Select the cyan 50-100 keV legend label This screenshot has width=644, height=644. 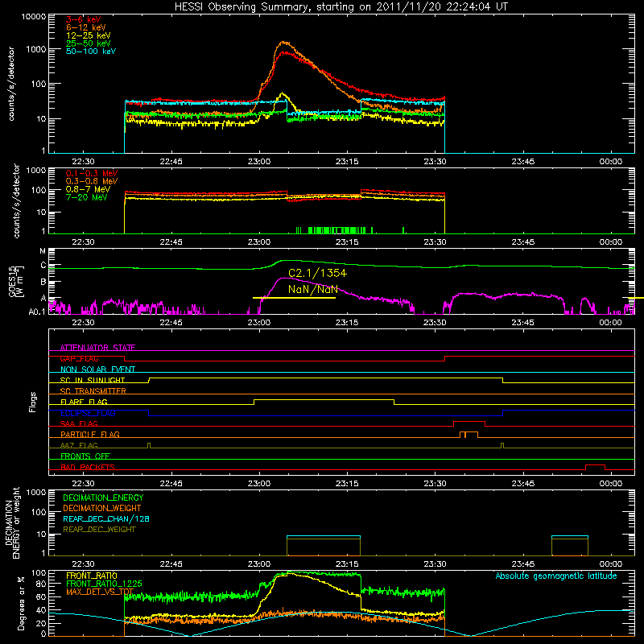(91, 52)
